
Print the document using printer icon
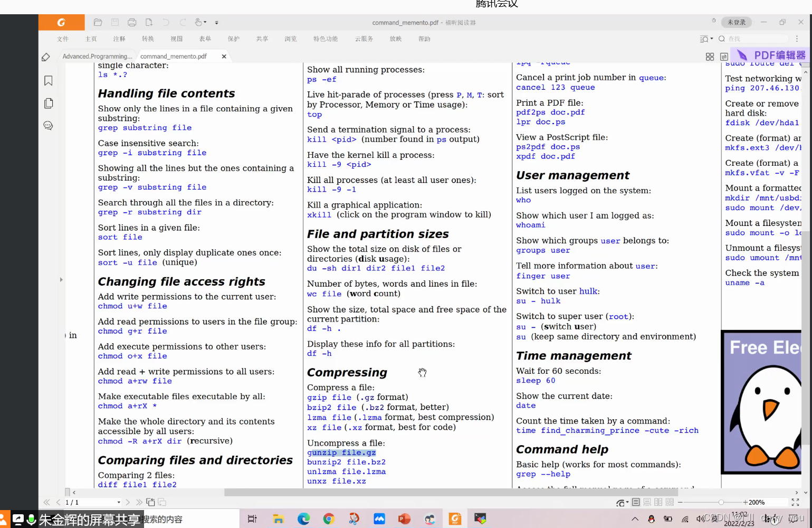132,22
